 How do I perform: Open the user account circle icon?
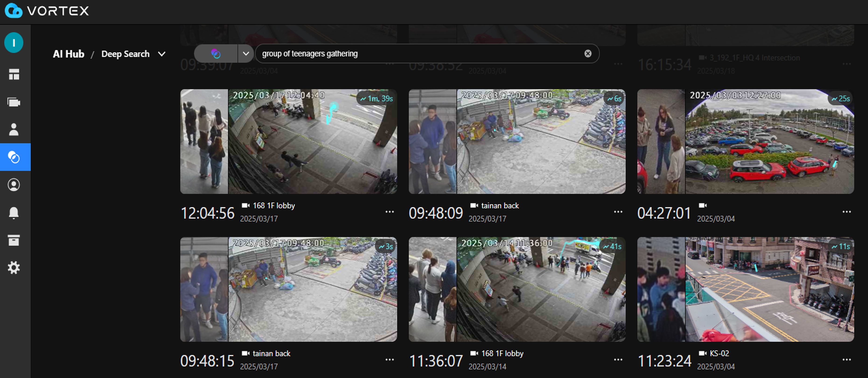click(x=14, y=185)
